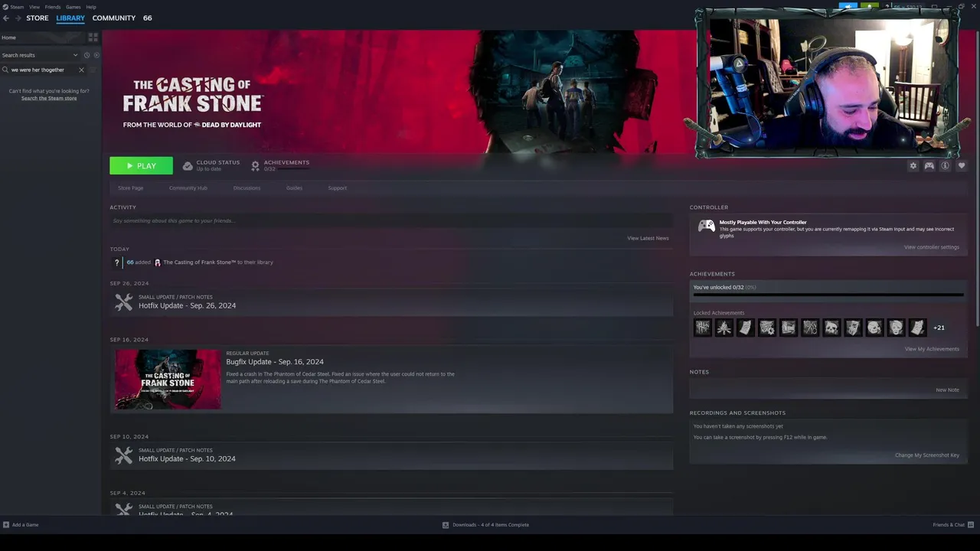Open Bugfix Update - Sep. 16, 2024 title
Viewport: 980px width, 551px height.
275,362
